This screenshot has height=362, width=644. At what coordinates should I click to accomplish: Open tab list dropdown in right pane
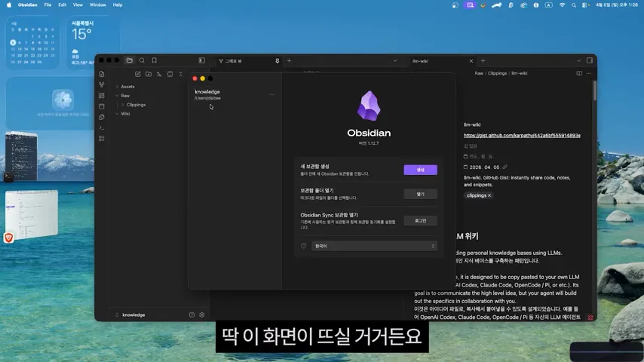[578, 61]
